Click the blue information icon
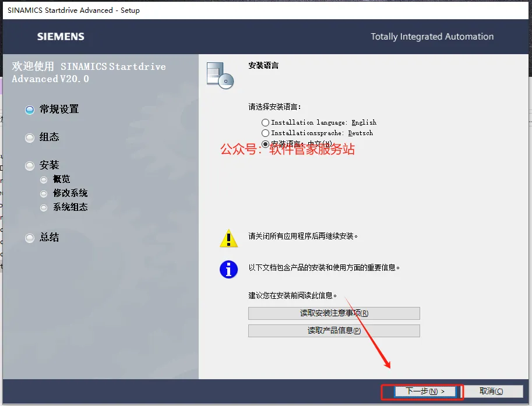 click(x=228, y=269)
